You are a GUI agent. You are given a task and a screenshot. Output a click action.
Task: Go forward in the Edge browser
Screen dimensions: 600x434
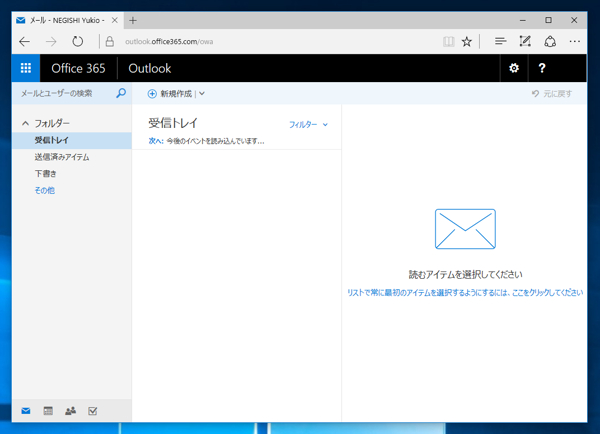pyautogui.click(x=51, y=41)
